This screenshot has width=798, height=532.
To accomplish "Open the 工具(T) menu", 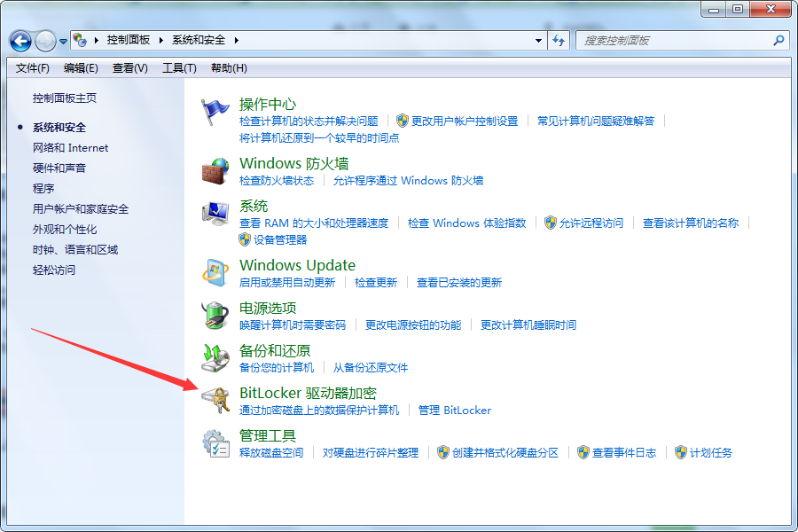I will pos(179,68).
